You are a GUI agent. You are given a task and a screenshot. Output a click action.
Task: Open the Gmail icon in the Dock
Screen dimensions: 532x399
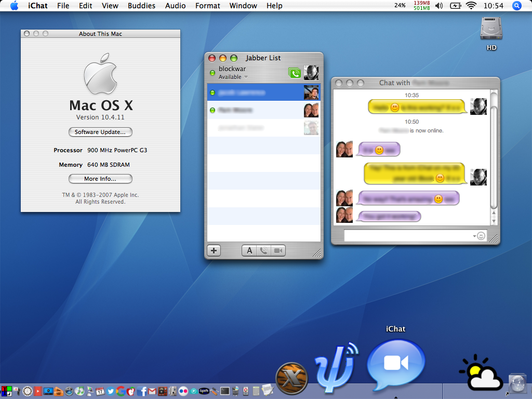point(152,392)
